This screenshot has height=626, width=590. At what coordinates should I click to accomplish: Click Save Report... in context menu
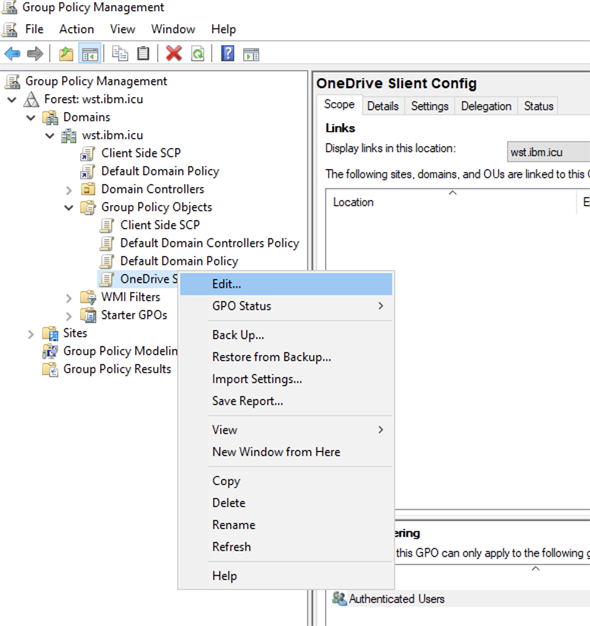click(x=286, y=401)
